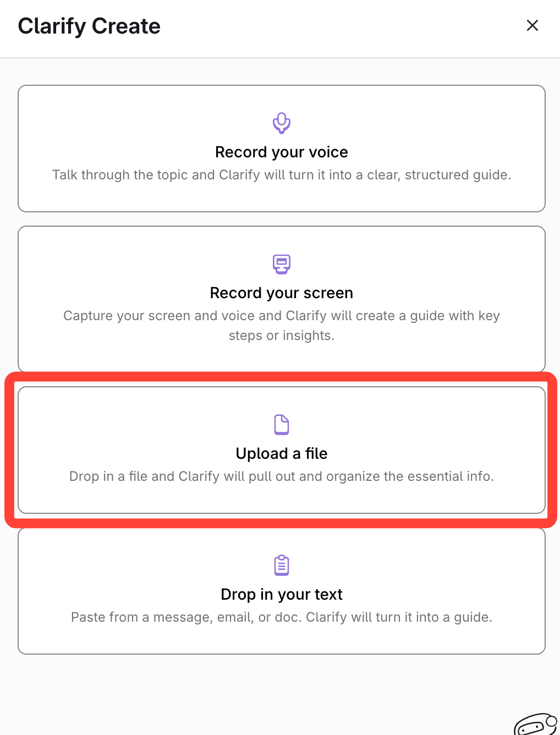
Task: Click the document icon above Upload a file
Action: click(x=282, y=425)
